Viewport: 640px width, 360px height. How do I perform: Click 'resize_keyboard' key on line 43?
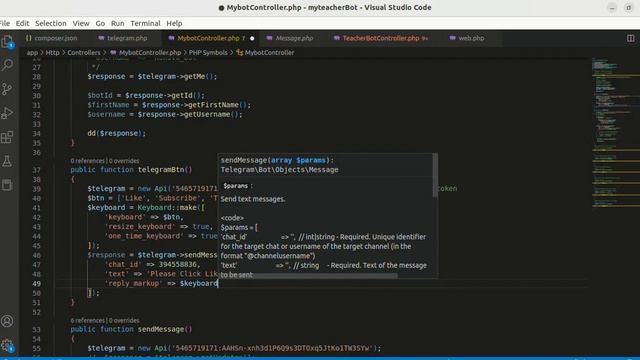click(139, 227)
